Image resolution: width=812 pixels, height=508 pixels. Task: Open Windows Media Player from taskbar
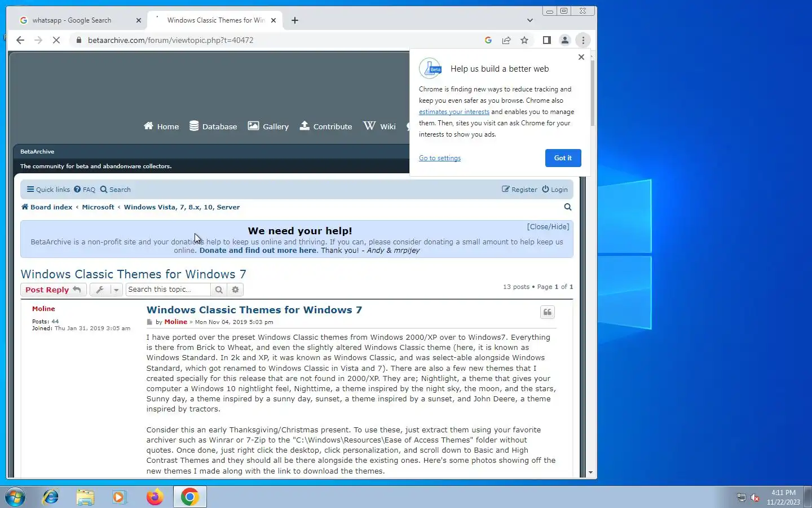pyautogui.click(x=119, y=497)
